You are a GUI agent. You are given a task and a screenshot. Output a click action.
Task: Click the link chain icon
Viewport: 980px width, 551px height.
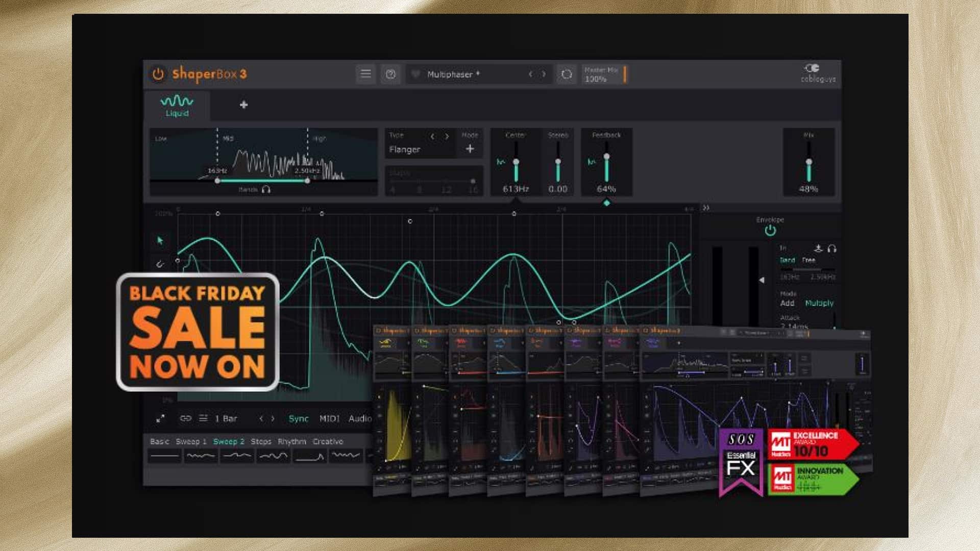click(x=186, y=418)
